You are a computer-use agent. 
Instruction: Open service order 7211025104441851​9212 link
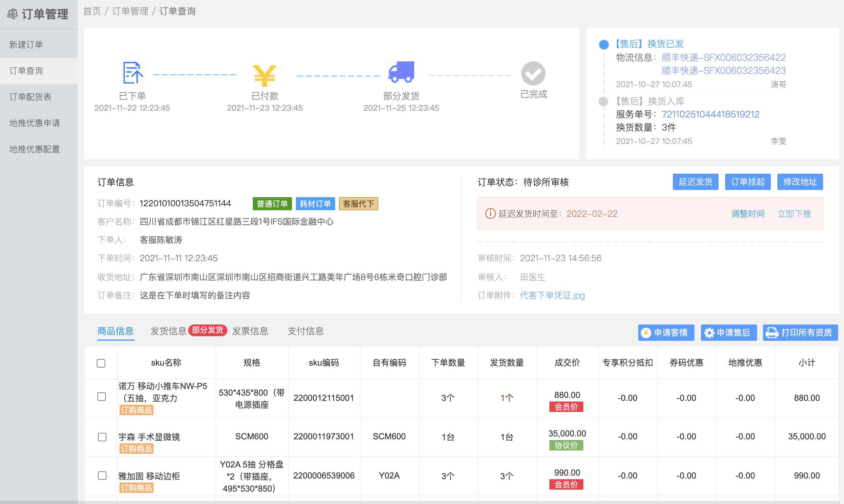click(x=710, y=114)
